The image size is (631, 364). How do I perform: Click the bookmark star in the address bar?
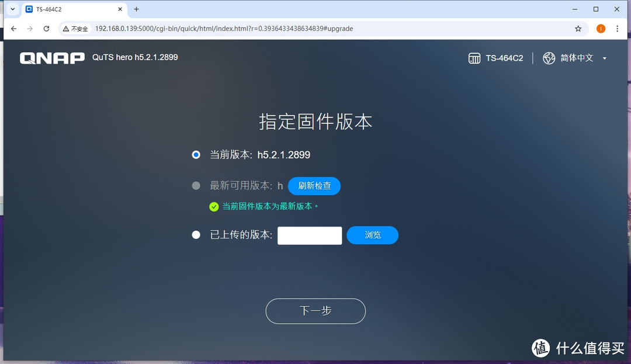point(578,28)
